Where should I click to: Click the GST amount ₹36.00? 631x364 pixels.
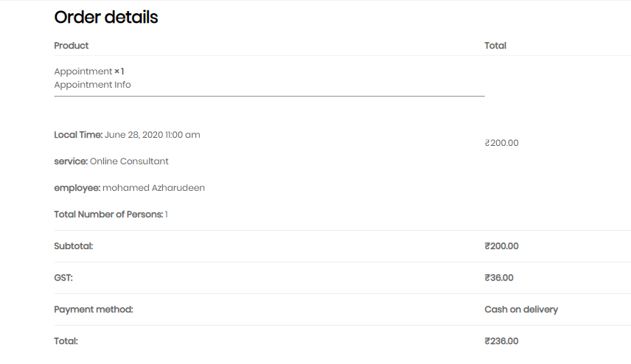499,278
